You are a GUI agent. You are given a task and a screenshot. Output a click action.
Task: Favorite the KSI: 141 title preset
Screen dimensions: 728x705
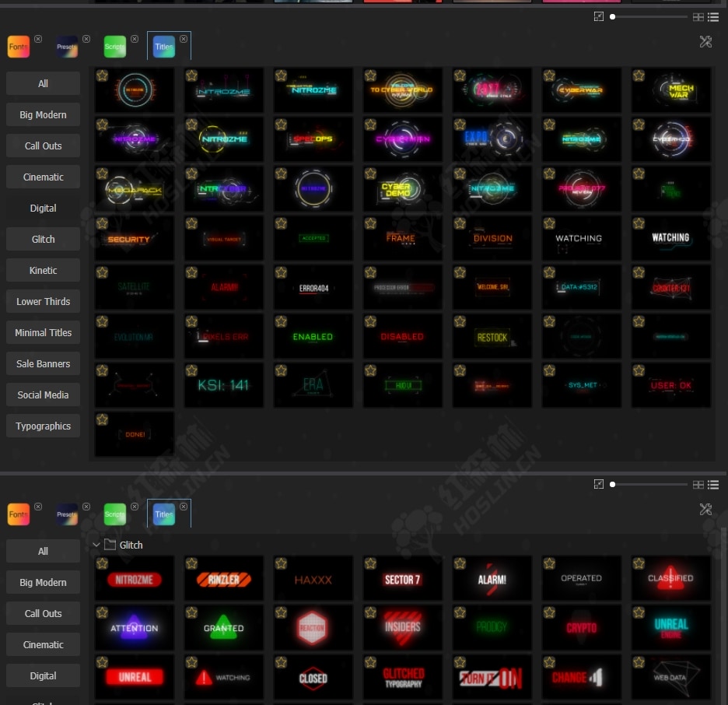pos(192,370)
